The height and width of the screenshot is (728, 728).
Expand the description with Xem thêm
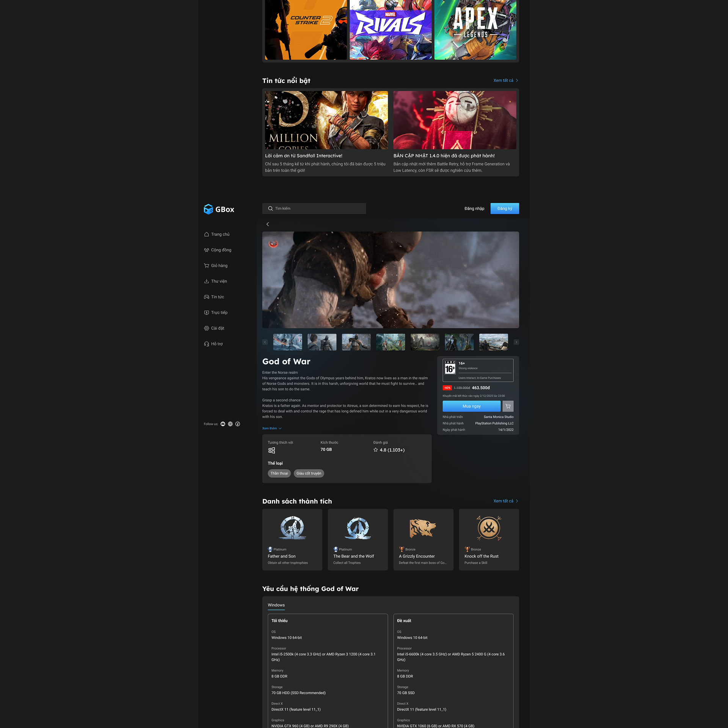[x=272, y=428]
